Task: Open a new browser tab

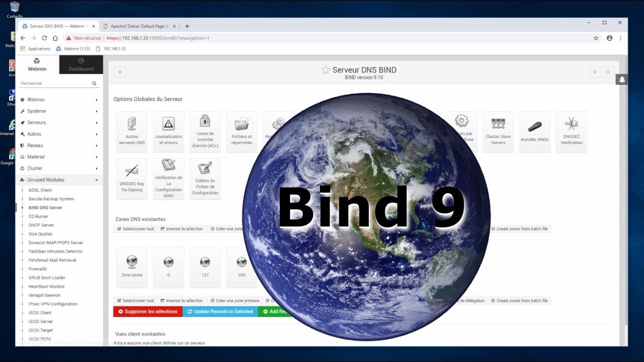Action: coord(187,26)
